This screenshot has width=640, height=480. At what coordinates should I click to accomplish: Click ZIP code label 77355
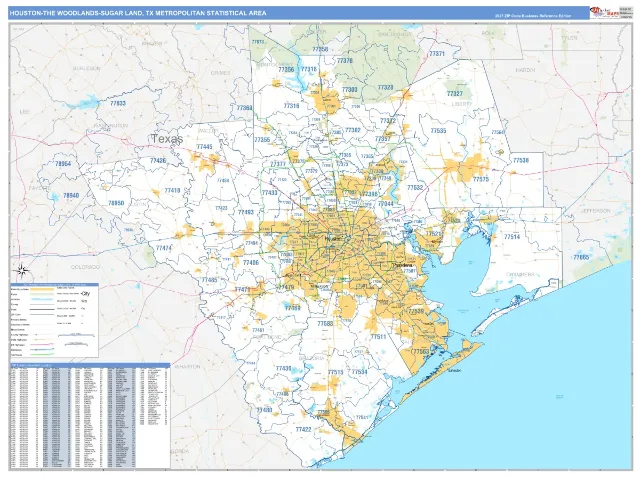click(262, 140)
